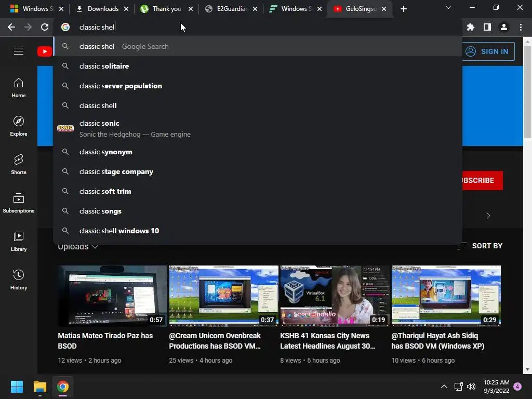
Task: Close the E2Guardian tab
Action: (255, 9)
